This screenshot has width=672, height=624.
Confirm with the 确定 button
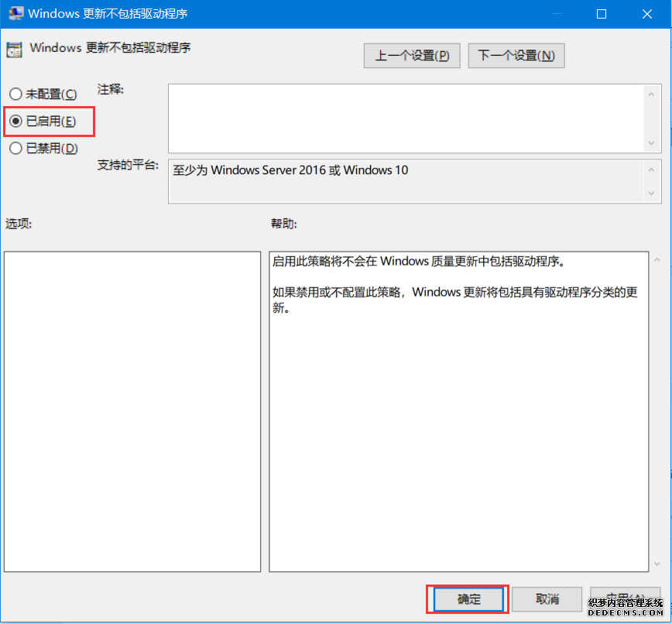468,598
